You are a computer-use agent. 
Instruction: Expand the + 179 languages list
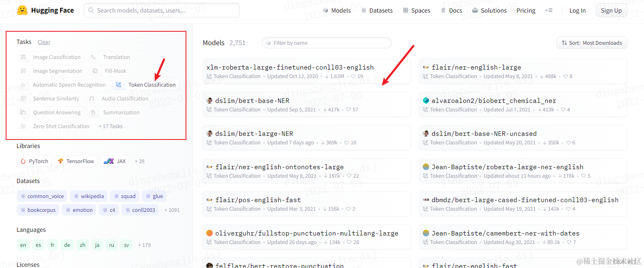click(x=145, y=245)
